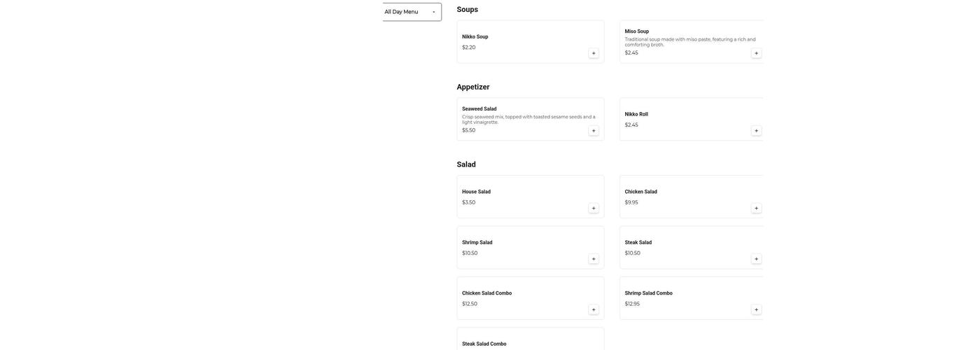Add Nikko Soup with plus icon
This screenshot has height=350, width=980.
tap(594, 53)
